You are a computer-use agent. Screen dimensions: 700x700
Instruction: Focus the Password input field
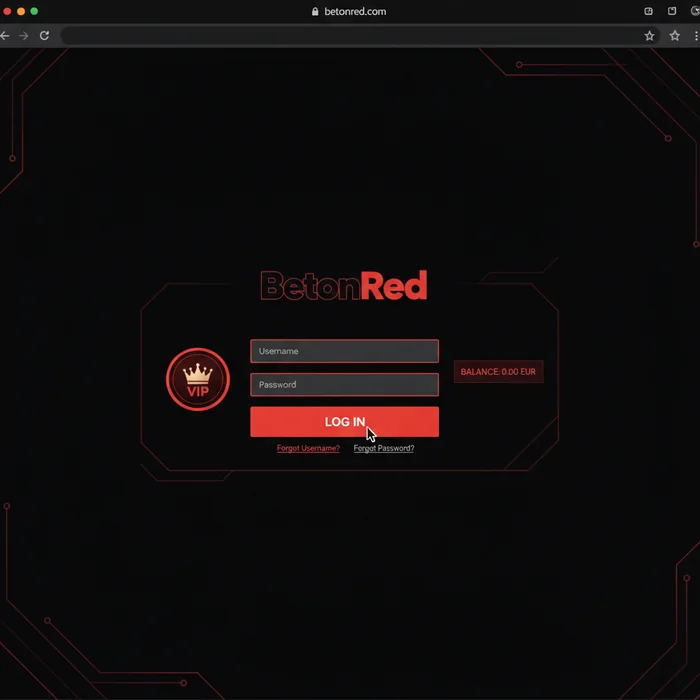pos(344,384)
